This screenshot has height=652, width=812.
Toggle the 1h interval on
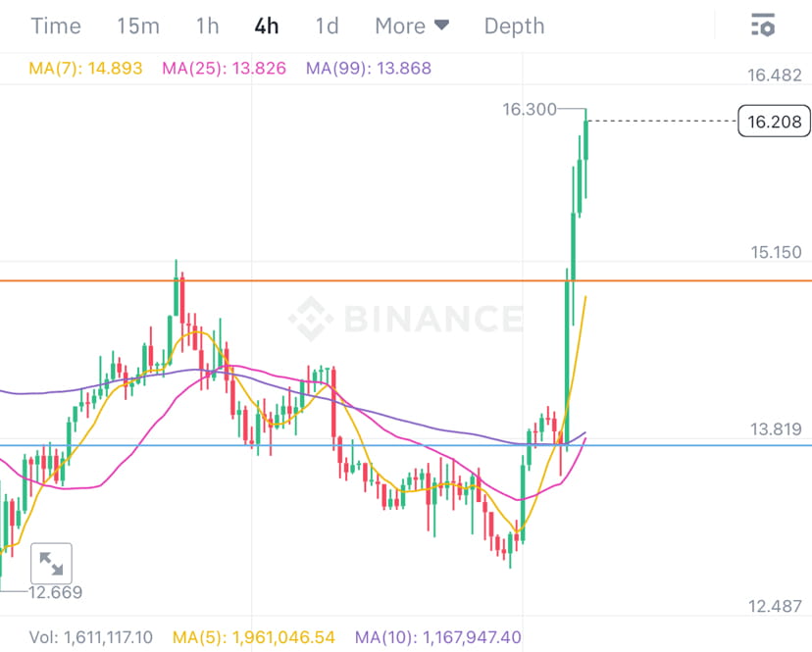click(x=206, y=26)
